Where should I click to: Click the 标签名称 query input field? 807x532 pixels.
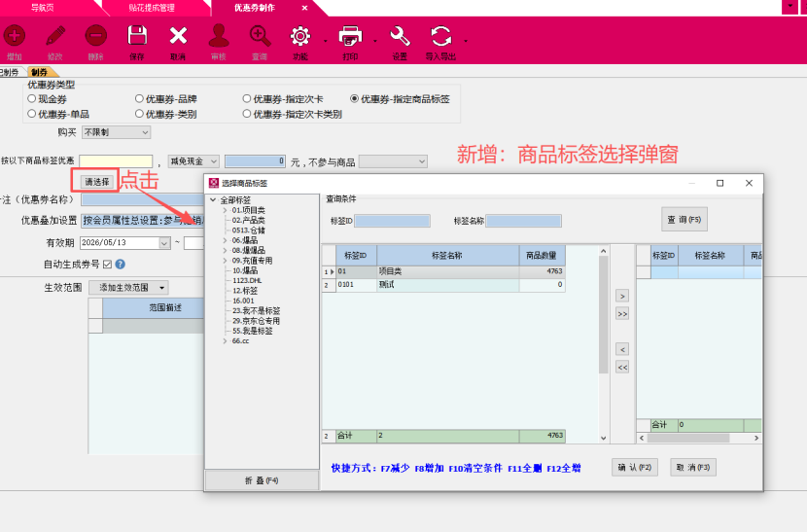(523, 221)
